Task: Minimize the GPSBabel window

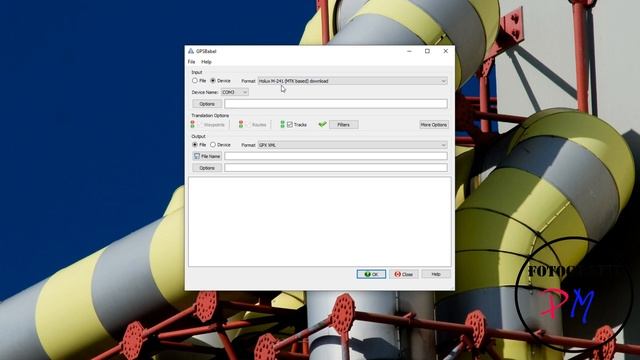Action: [x=409, y=51]
